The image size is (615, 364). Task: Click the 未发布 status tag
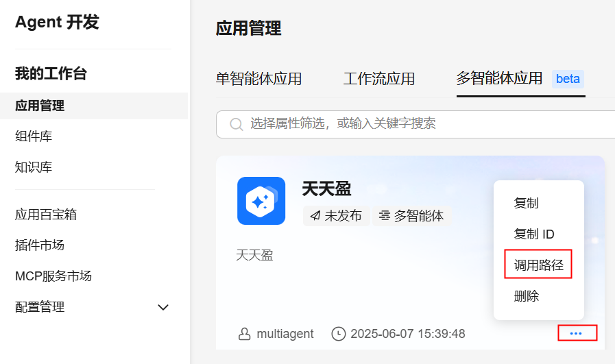coord(337,216)
